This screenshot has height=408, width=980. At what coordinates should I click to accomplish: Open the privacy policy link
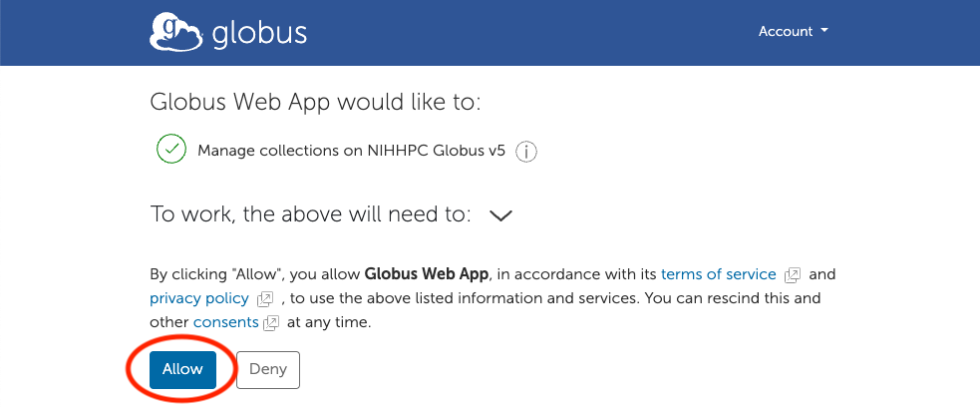(x=197, y=298)
